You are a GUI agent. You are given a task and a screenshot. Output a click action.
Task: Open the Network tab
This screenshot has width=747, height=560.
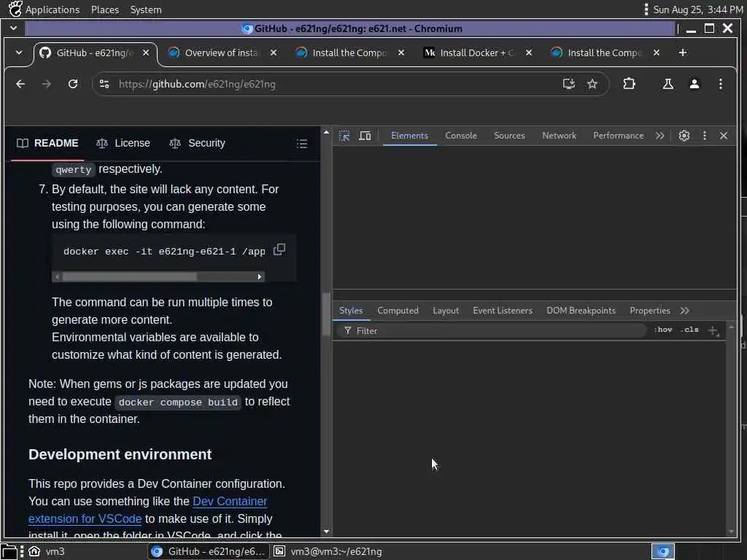(559, 136)
